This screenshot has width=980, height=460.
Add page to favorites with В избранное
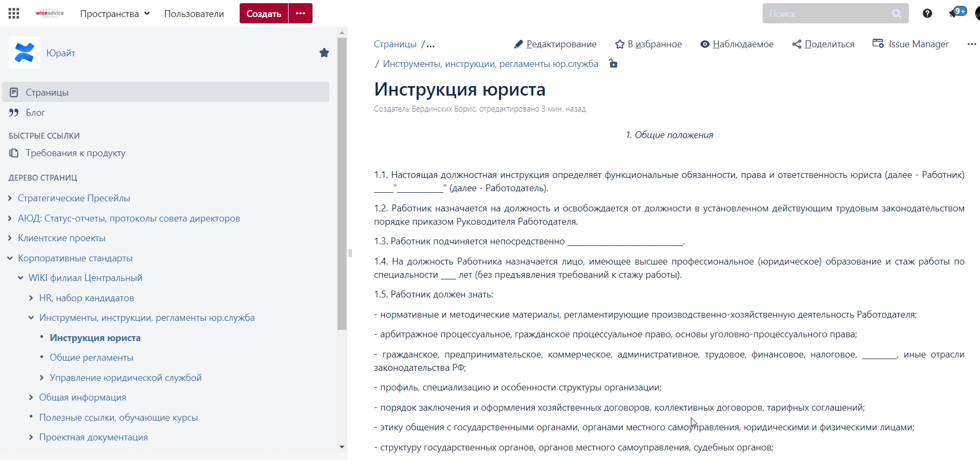click(x=648, y=44)
